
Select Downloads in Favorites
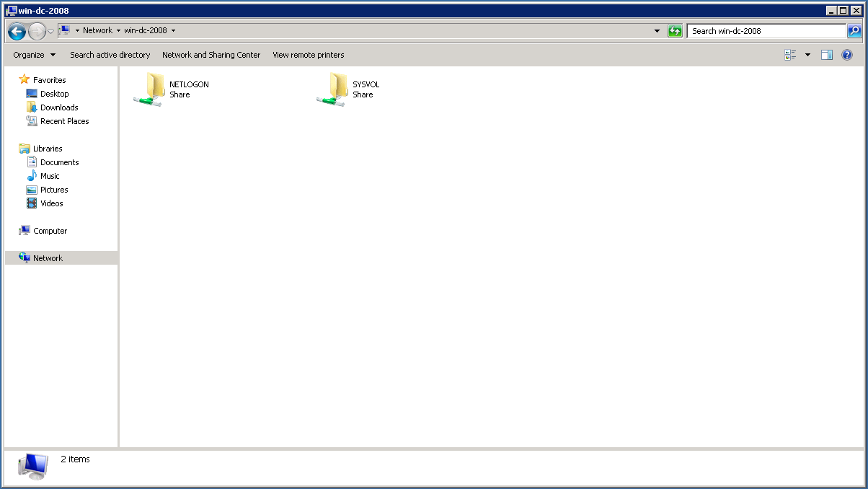tap(59, 107)
